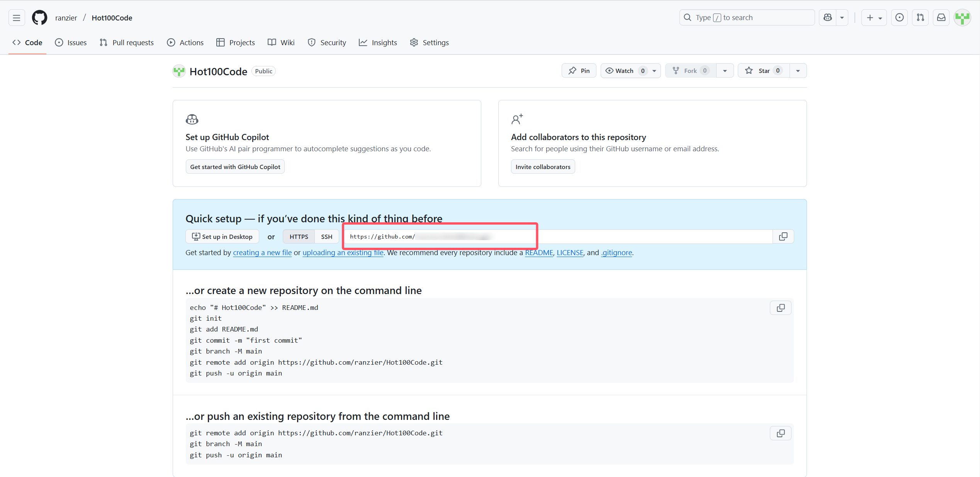980x477 pixels.
Task: Click the GitHub Octocat home logo
Action: 39,18
